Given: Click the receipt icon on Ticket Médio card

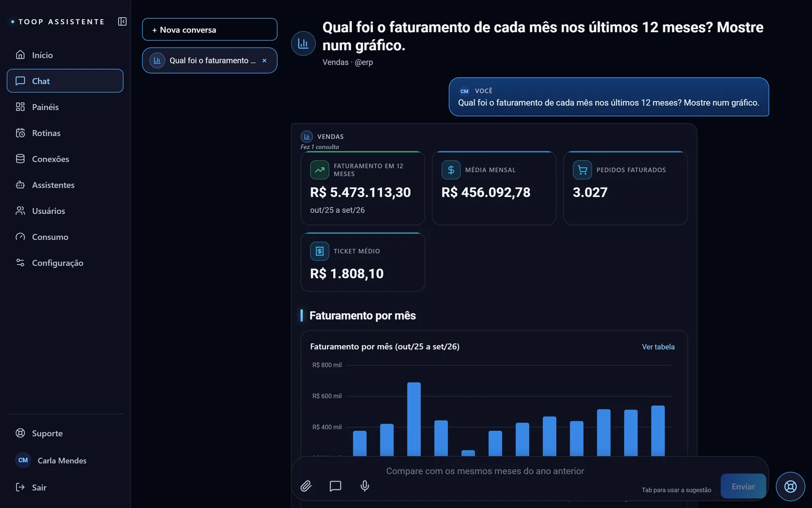Looking at the screenshot, I should (x=319, y=251).
